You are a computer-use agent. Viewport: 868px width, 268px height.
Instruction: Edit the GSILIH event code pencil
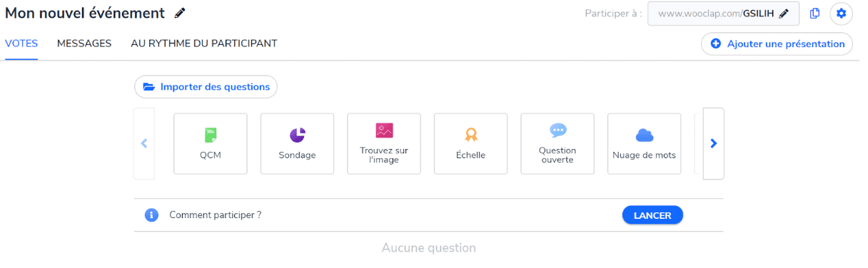click(784, 13)
